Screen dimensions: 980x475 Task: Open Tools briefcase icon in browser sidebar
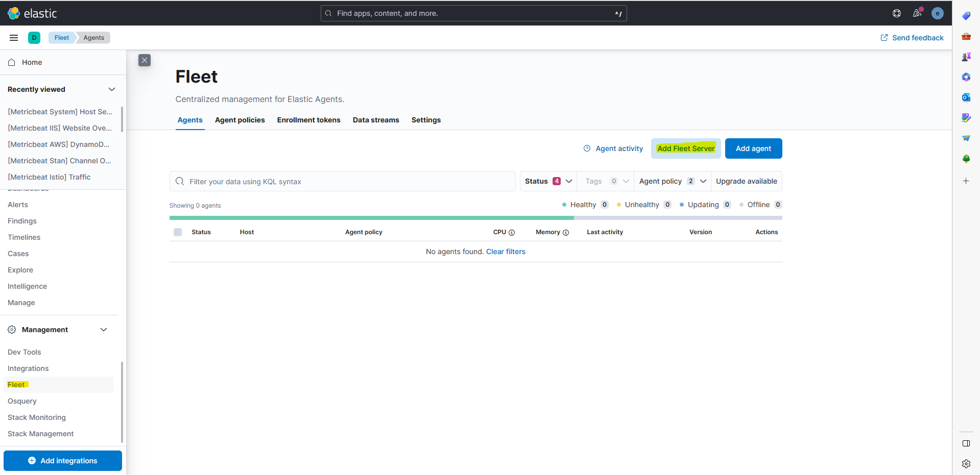pos(966,36)
